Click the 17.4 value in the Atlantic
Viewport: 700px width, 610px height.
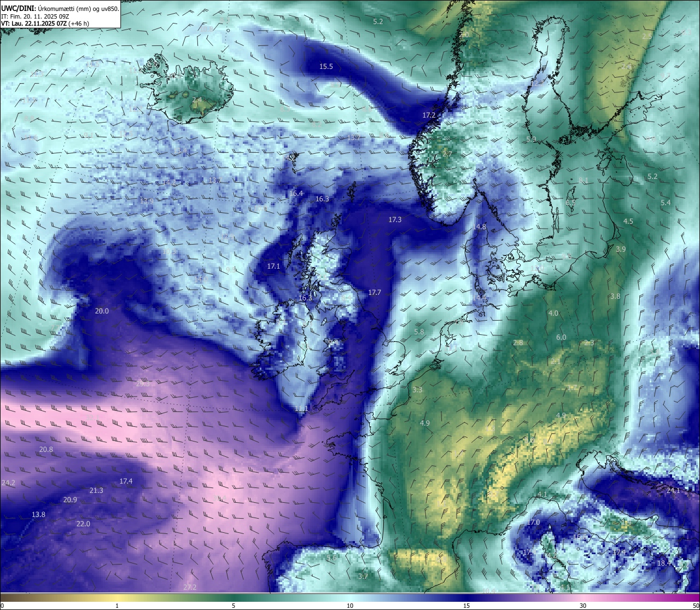pos(126,481)
